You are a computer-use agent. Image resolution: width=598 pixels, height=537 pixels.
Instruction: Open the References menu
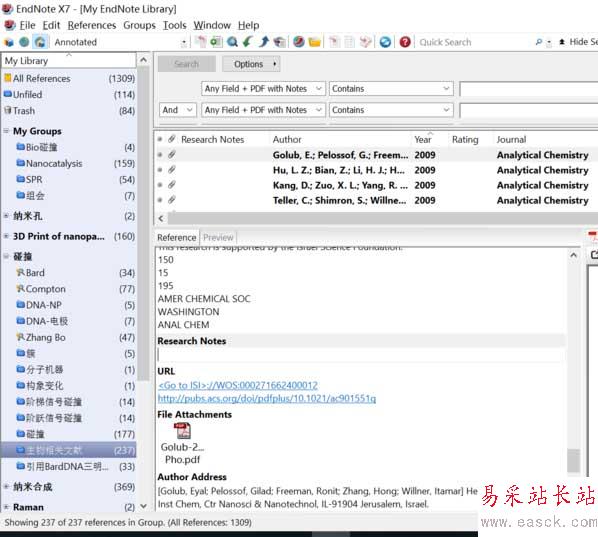(x=92, y=25)
